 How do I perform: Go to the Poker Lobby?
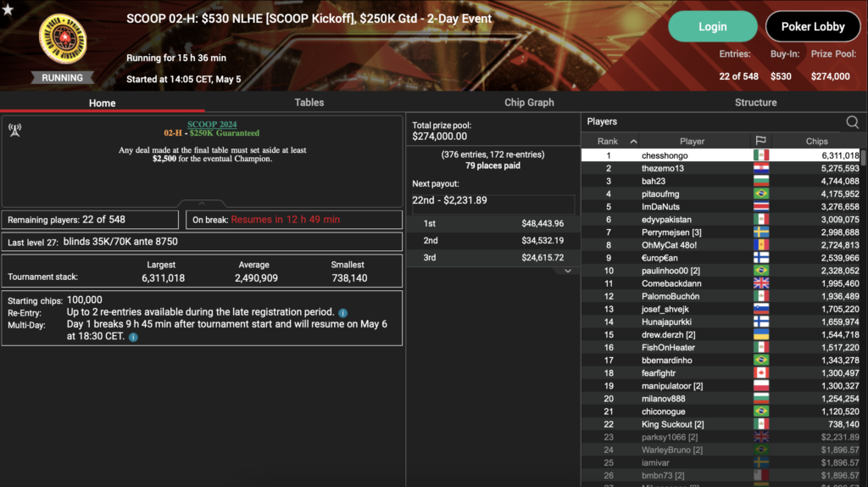pos(813,26)
